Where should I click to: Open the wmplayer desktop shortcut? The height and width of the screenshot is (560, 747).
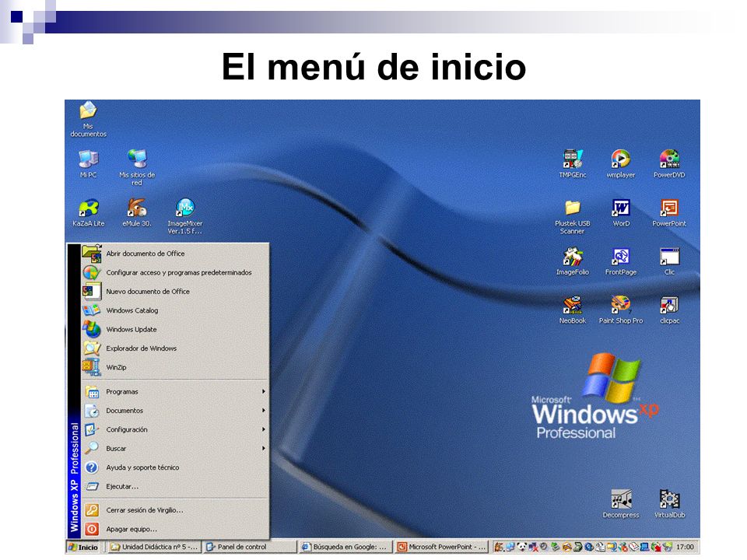[621, 164]
